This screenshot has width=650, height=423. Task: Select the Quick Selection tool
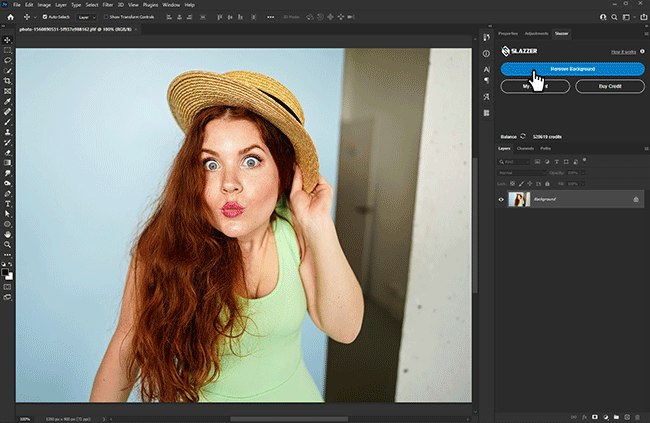click(7, 71)
